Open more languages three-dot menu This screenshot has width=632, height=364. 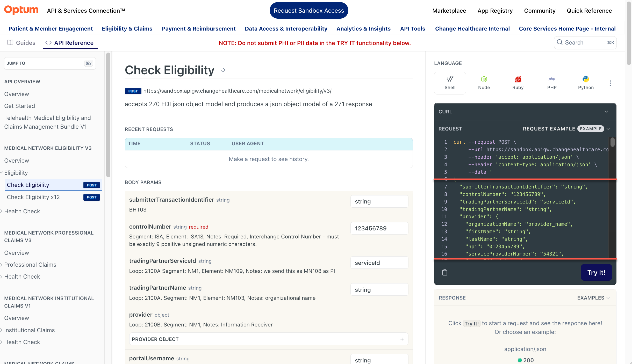(610, 83)
